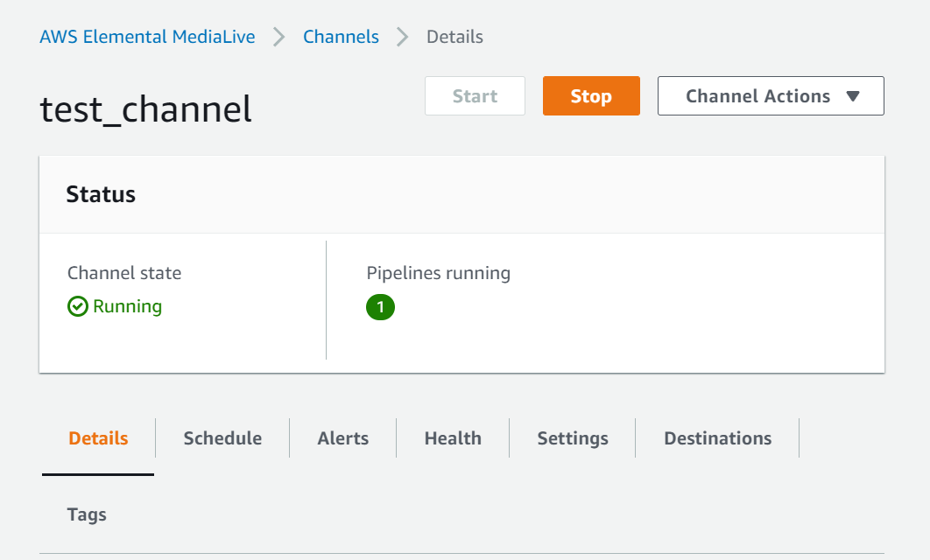930x560 pixels.
Task: Stop the running channel
Action: tap(591, 96)
